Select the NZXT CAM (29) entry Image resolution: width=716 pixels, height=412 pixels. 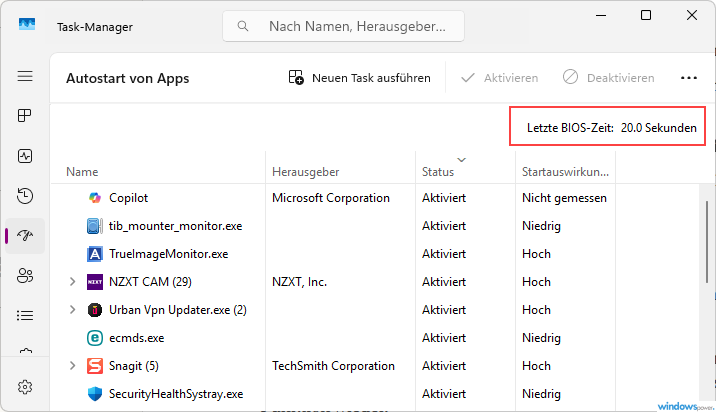[x=150, y=282]
